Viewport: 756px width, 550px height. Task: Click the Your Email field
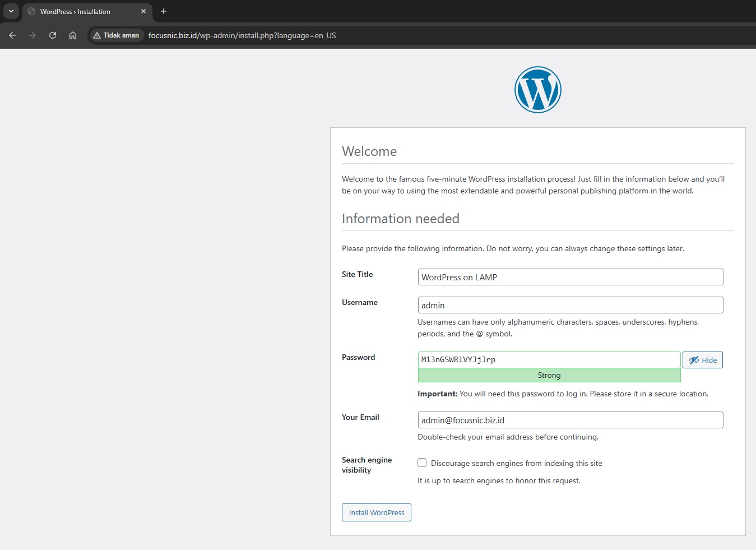570,420
